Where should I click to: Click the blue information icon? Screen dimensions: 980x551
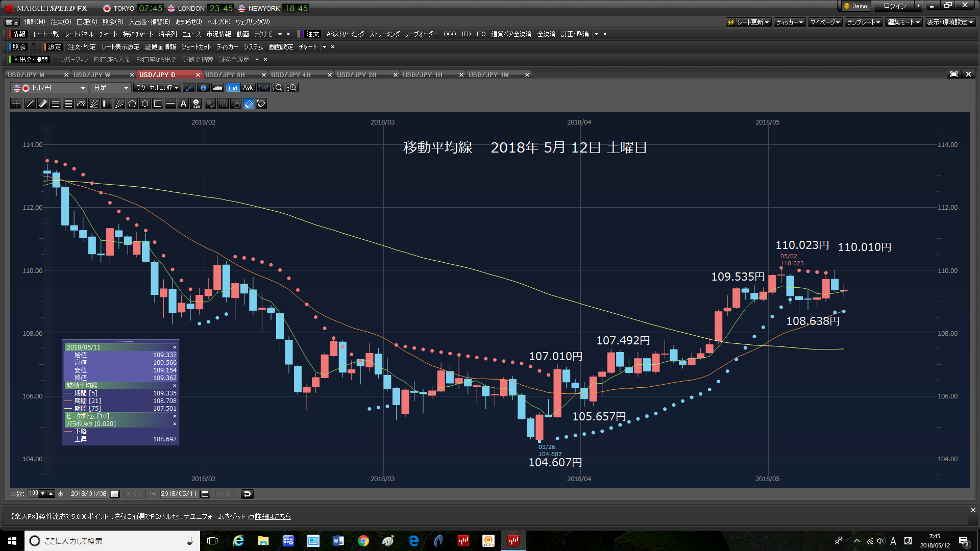pyautogui.click(x=203, y=88)
